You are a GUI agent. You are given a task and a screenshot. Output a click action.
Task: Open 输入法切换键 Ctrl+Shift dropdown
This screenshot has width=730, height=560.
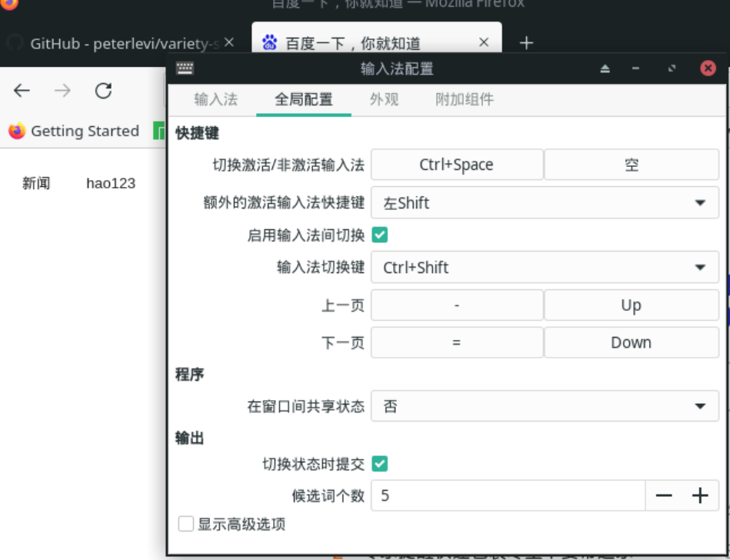545,267
